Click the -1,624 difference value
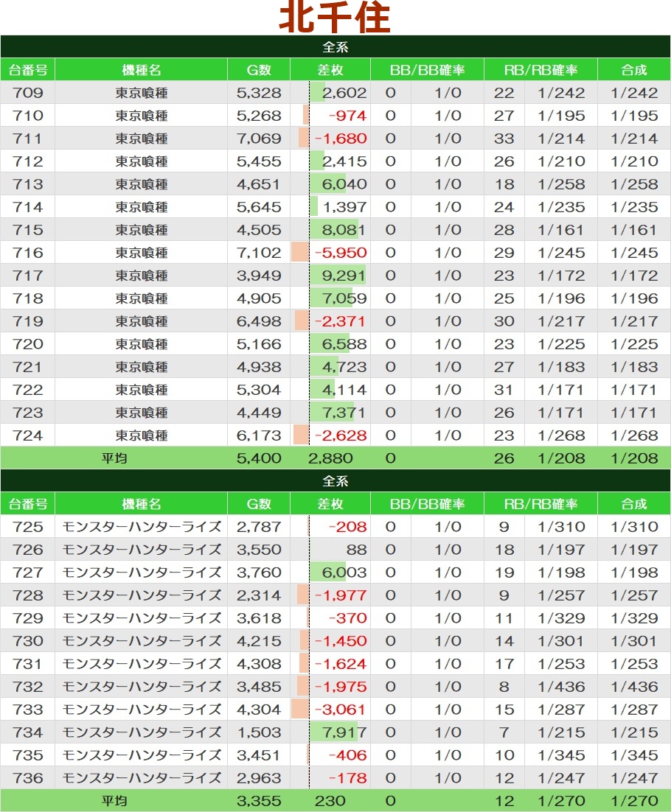671x812 pixels. pos(341,663)
